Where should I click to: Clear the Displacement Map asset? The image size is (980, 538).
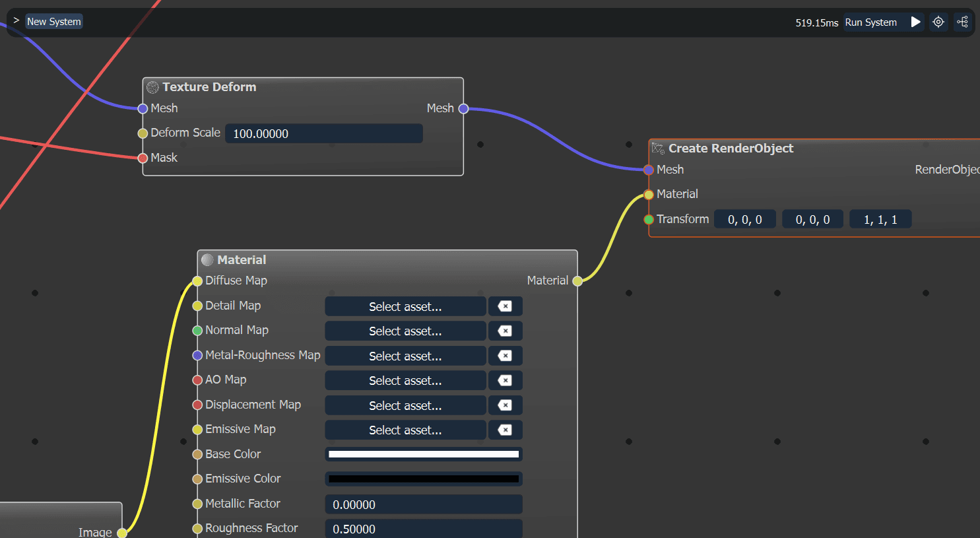point(505,405)
